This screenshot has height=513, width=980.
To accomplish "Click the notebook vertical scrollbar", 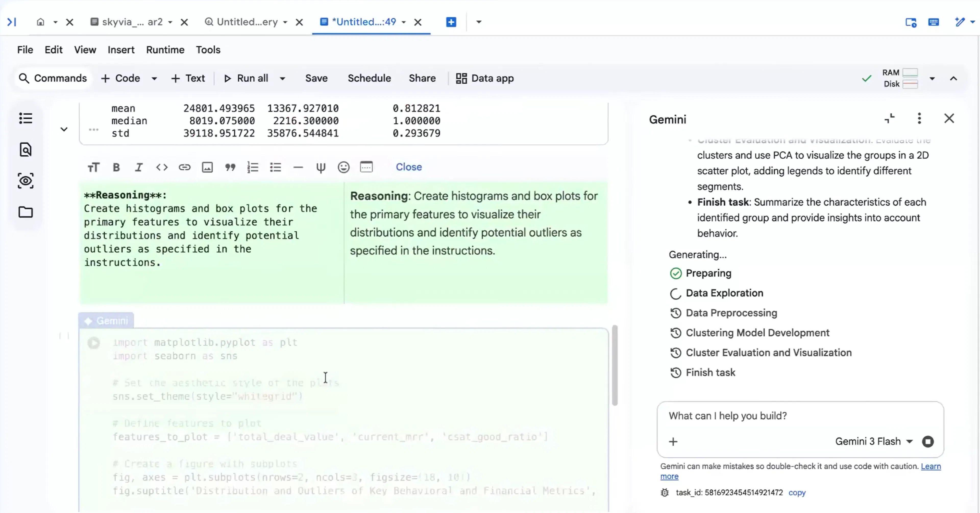I will click(615, 366).
